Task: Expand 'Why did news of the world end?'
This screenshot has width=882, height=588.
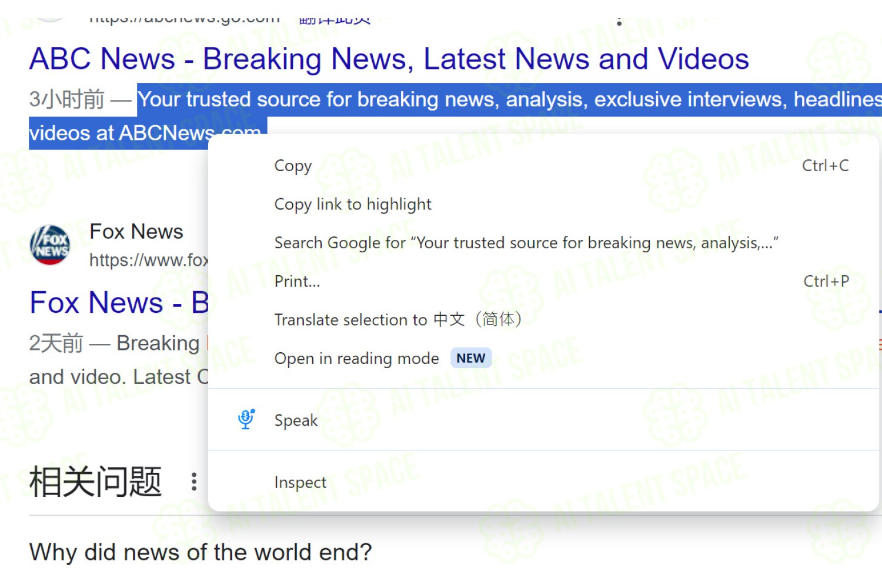Action: point(201,552)
